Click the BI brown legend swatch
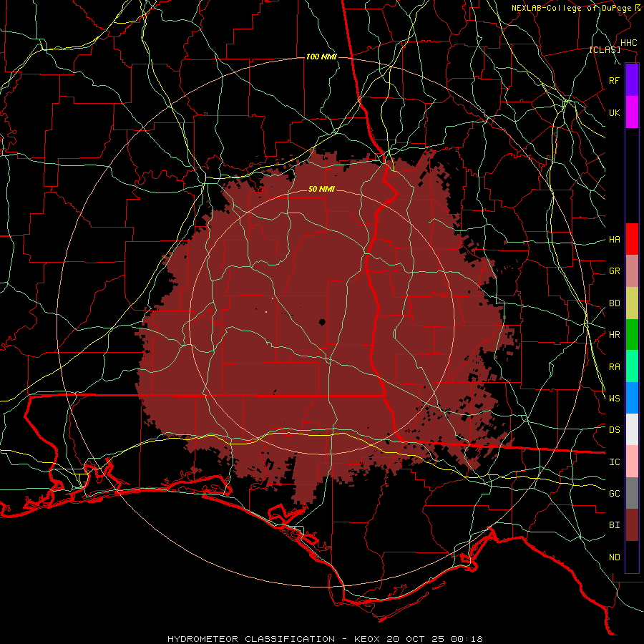 point(632,525)
